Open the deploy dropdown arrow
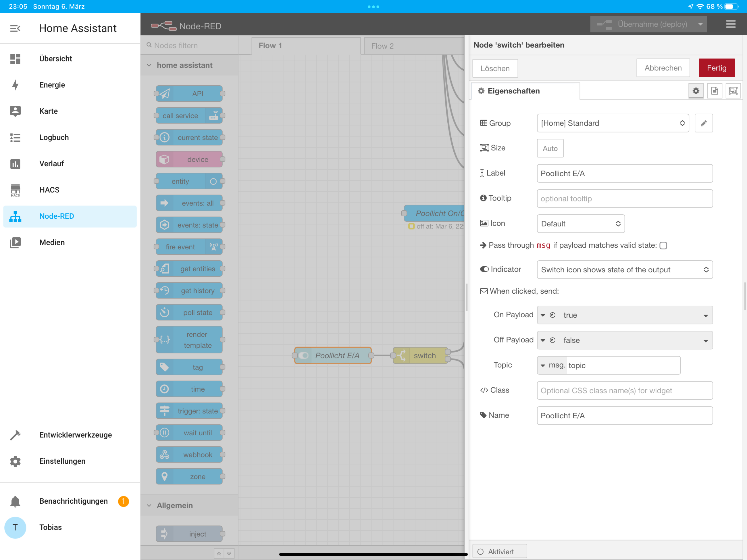The image size is (747, 560). pyautogui.click(x=700, y=24)
